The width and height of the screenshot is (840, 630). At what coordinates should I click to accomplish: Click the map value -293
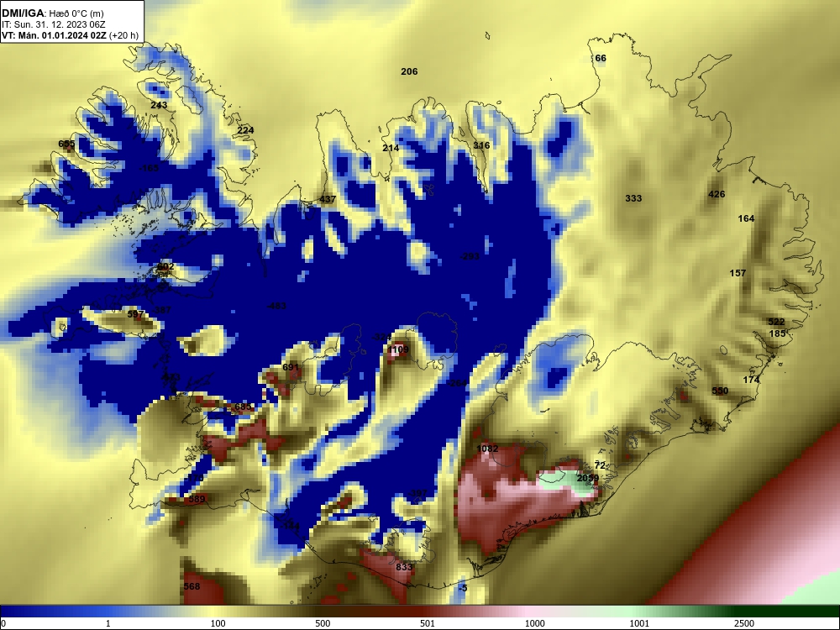tap(470, 256)
